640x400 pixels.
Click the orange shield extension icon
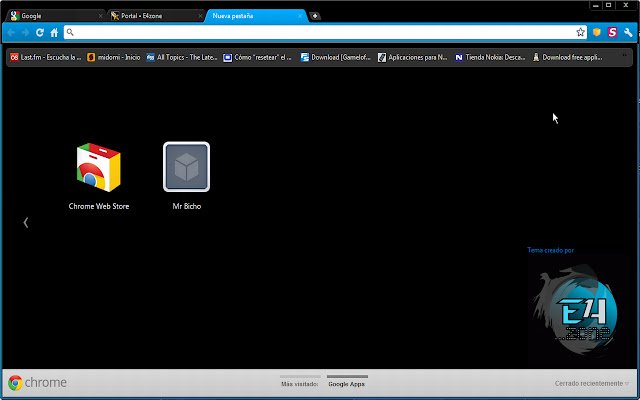597,32
